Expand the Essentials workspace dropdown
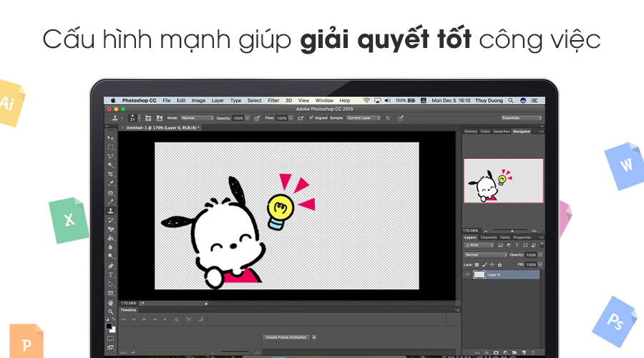644x358 pixels. click(x=521, y=117)
